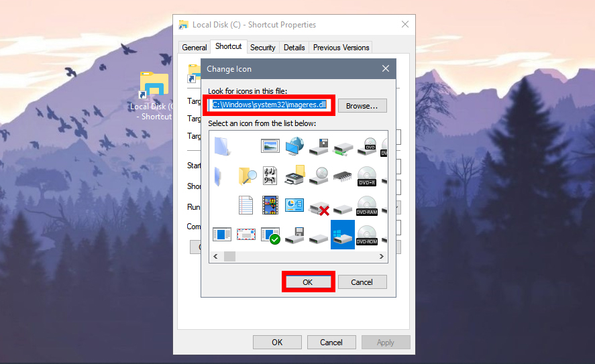Select the Shortcut tab
The image size is (595, 364).
229,46
